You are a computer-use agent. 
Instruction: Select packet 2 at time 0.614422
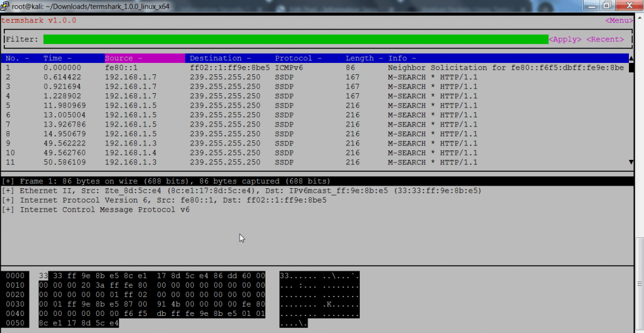tap(314, 77)
